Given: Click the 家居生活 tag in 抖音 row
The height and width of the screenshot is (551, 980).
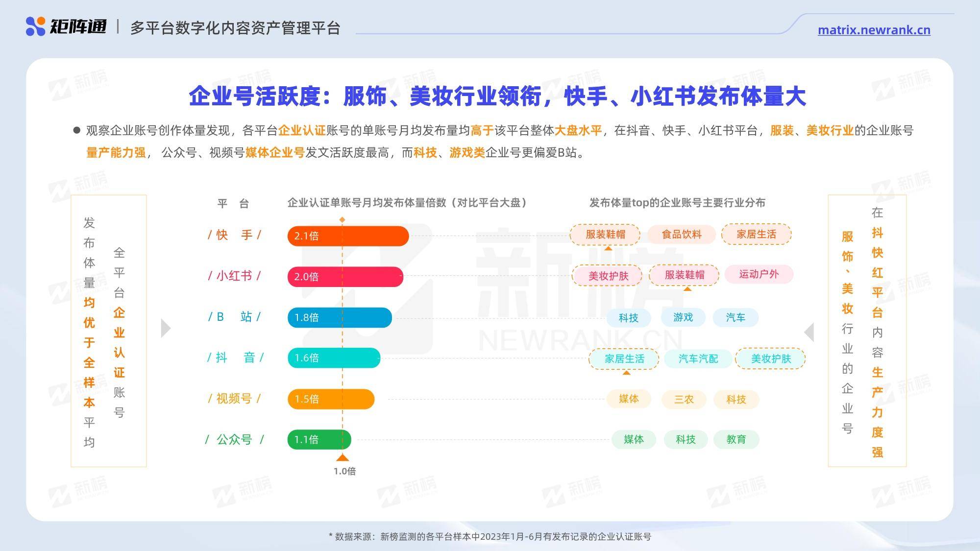Looking at the screenshot, I should click(624, 359).
